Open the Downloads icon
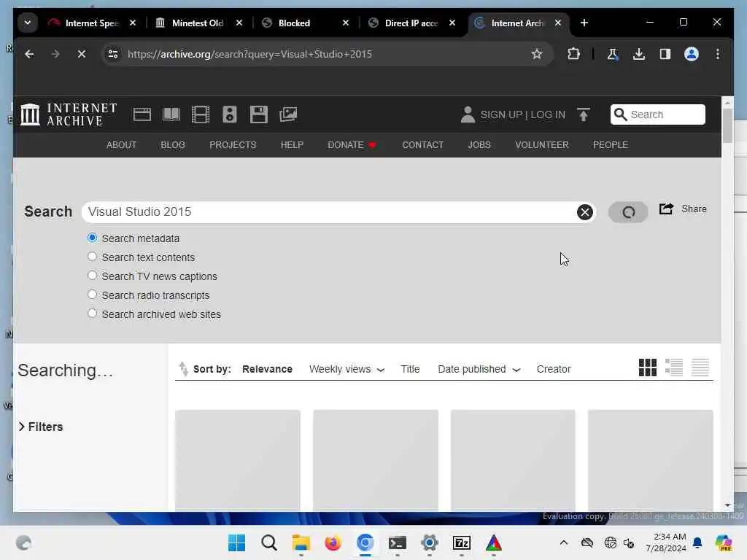The image size is (747, 560). point(639,54)
